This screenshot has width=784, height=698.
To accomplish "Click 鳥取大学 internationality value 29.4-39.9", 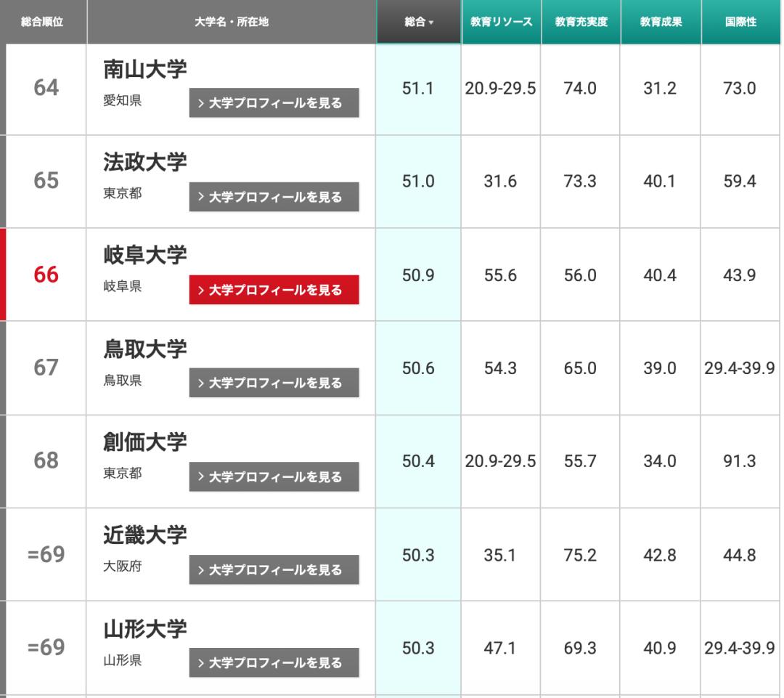I will tap(740, 368).
